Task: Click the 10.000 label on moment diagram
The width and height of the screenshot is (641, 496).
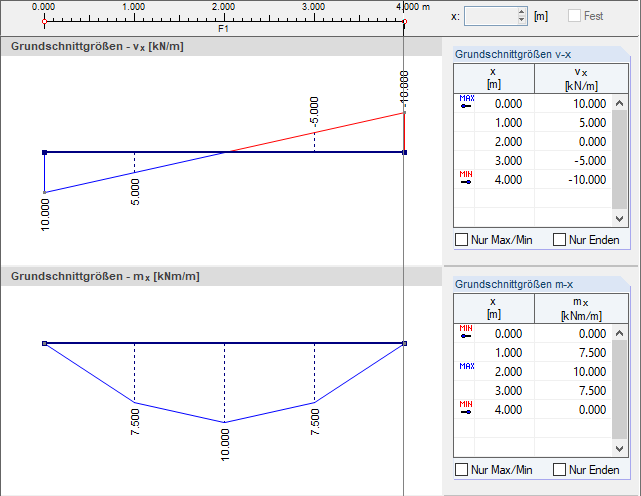Action: coord(225,445)
